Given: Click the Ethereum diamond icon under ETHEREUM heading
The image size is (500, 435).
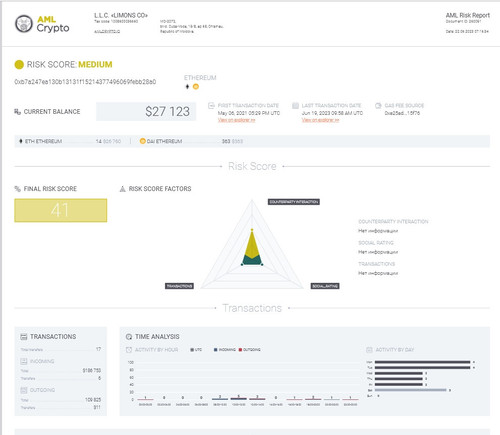Looking at the screenshot, I should (x=187, y=87).
